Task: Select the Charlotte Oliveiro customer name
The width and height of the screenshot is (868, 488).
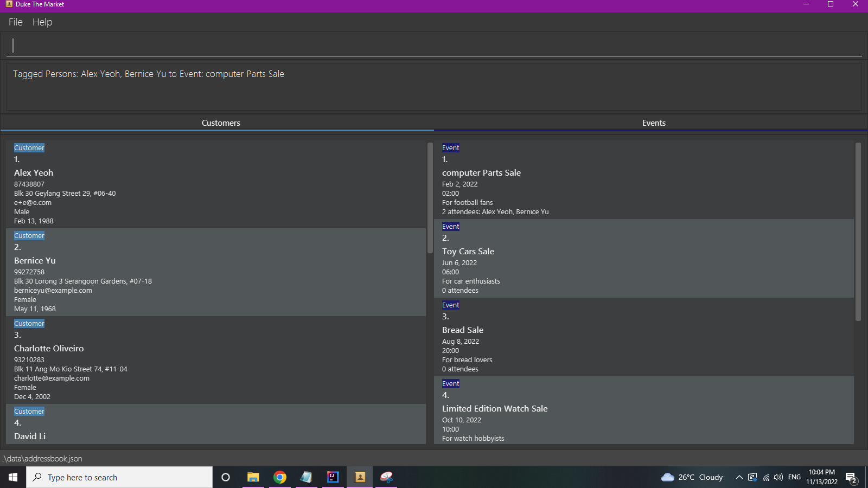Action: click(x=49, y=349)
